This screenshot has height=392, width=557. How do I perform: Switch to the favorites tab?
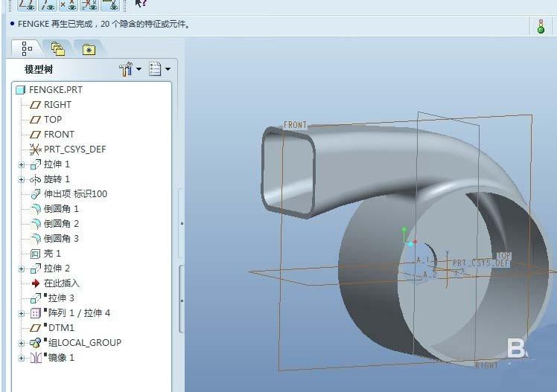pyautogui.click(x=89, y=50)
